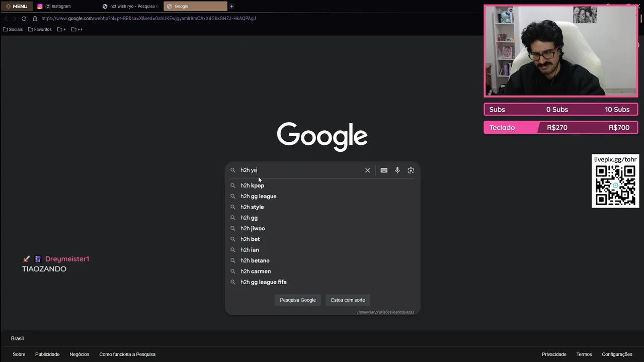The height and width of the screenshot is (362, 644).
Task: Open the Sociais bookmarks folder
Action: (13, 29)
